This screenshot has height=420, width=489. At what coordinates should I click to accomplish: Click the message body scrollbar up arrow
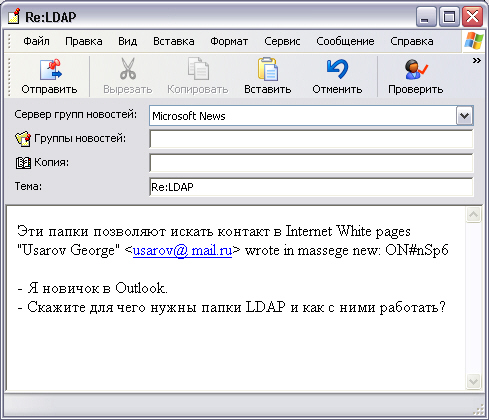tap(473, 215)
